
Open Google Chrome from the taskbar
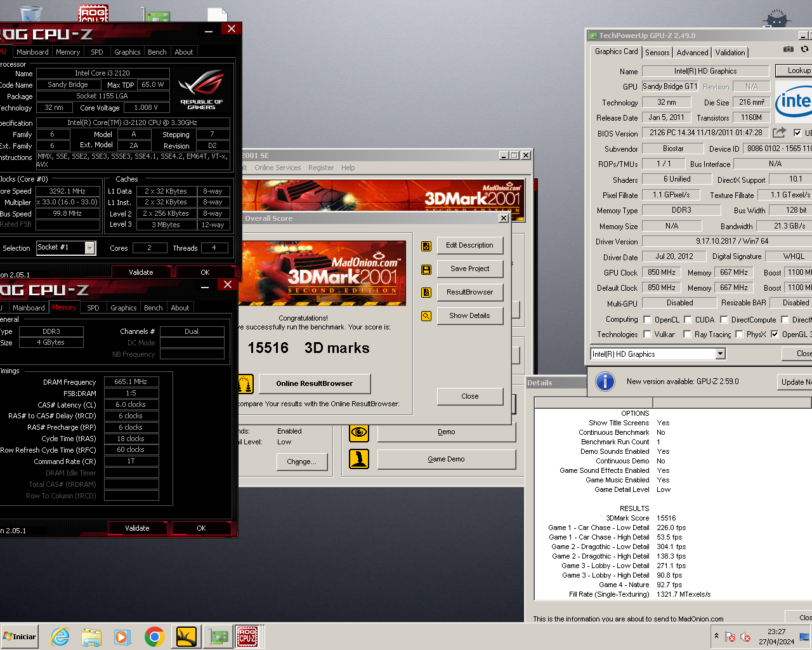[154, 637]
